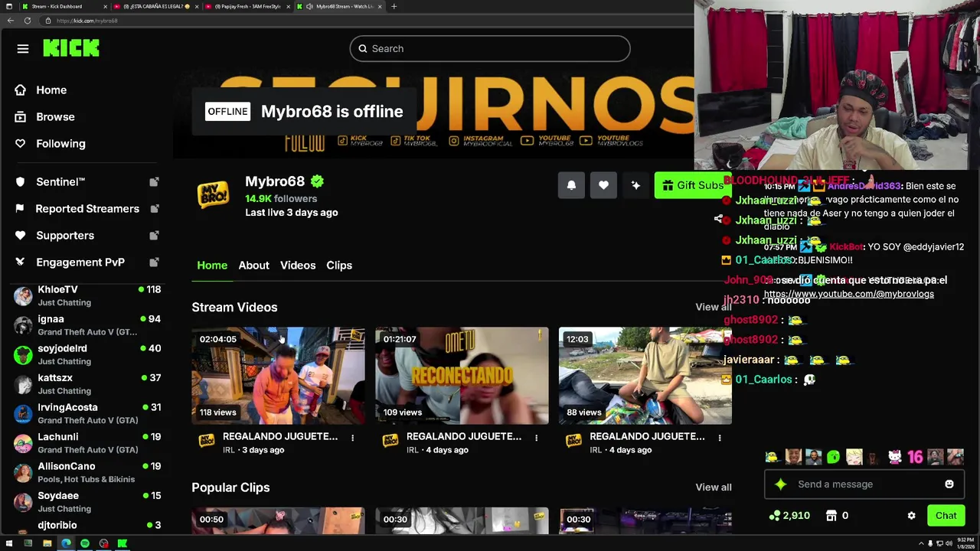980x551 pixels.
Task: Open Sentinel™ in the sidebar
Action: pyautogui.click(x=60, y=182)
